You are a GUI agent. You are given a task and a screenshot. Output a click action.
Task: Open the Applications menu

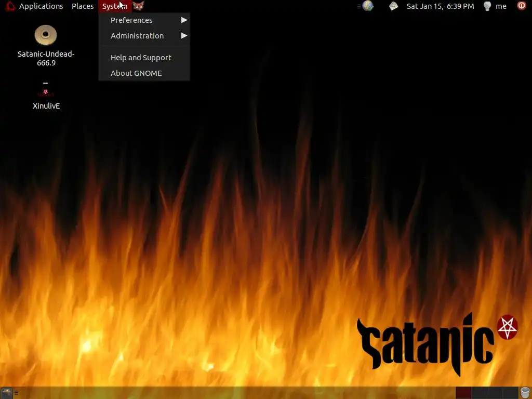coord(41,6)
